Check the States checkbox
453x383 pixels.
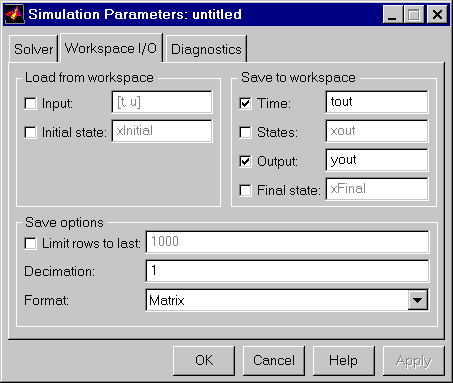coord(245,132)
